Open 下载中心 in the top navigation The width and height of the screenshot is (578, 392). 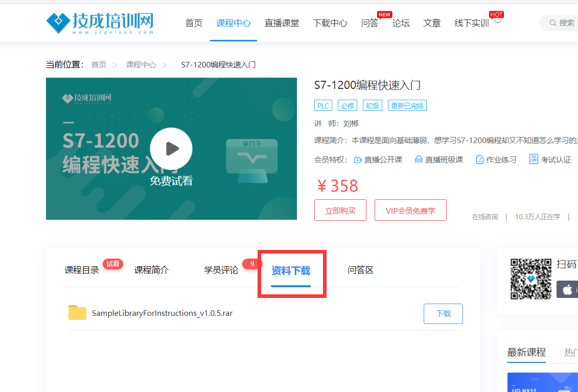pos(330,23)
